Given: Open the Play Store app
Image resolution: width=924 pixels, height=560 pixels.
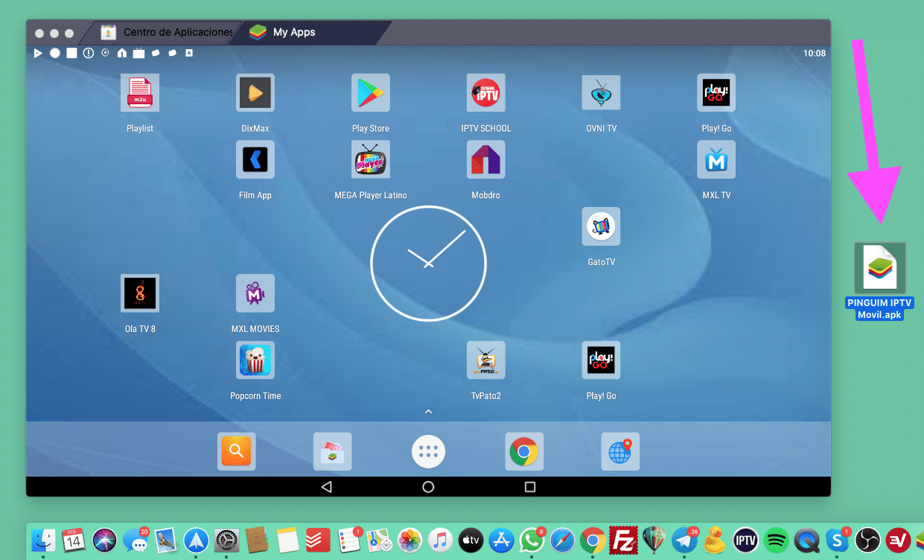Looking at the screenshot, I should pyautogui.click(x=371, y=93).
